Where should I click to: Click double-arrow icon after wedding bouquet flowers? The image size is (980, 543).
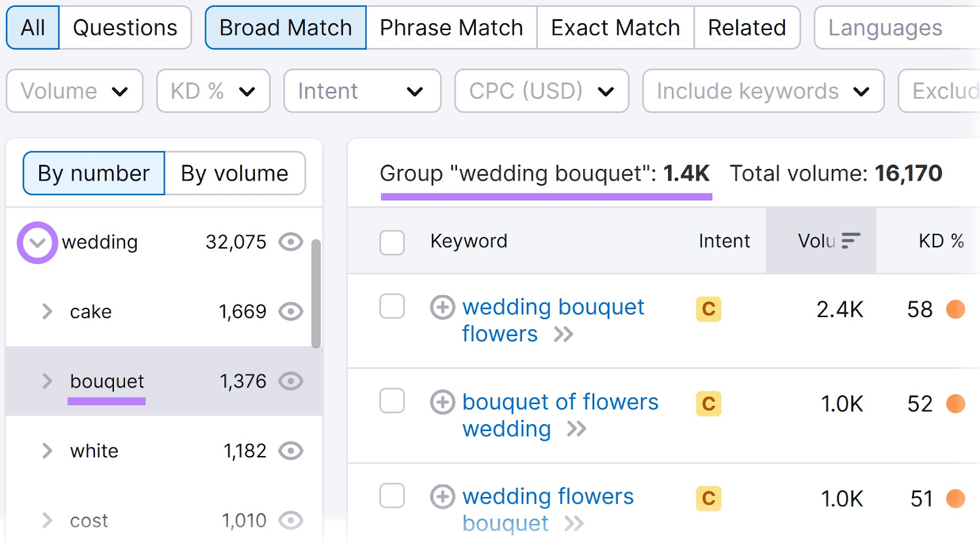click(x=563, y=334)
